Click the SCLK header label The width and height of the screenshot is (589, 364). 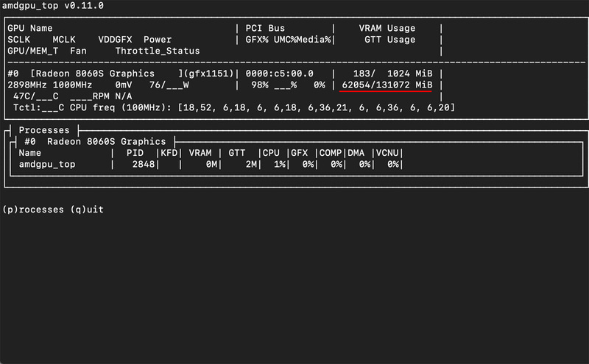pyautogui.click(x=19, y=40)
